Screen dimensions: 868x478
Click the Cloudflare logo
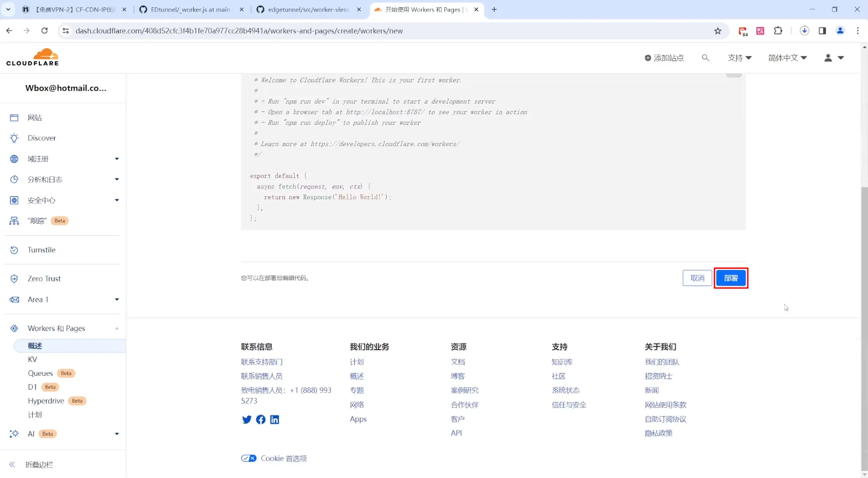pyautogui.click(x=32, y=57)
